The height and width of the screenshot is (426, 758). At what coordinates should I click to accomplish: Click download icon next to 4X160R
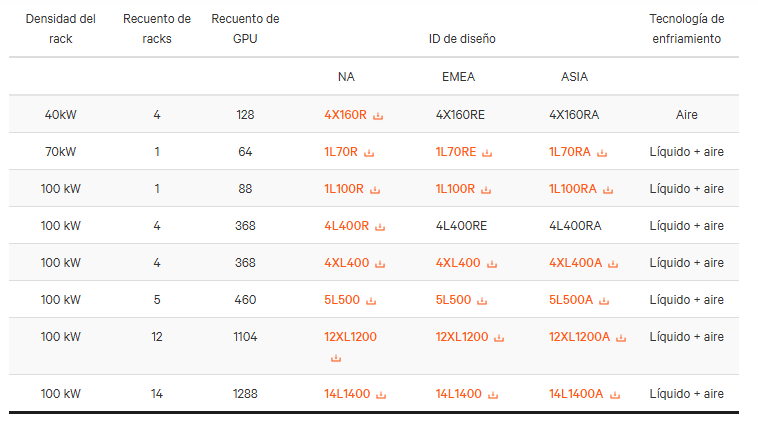pos(378,116)
